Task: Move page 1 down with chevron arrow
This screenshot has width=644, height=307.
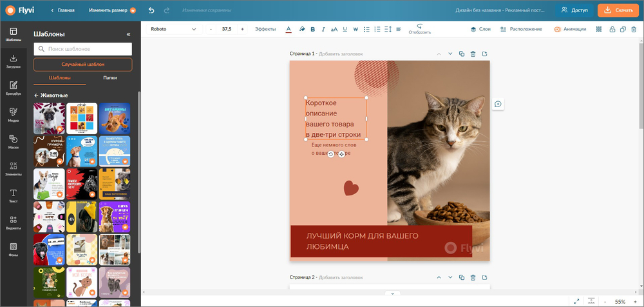Action: pos(450,54)
